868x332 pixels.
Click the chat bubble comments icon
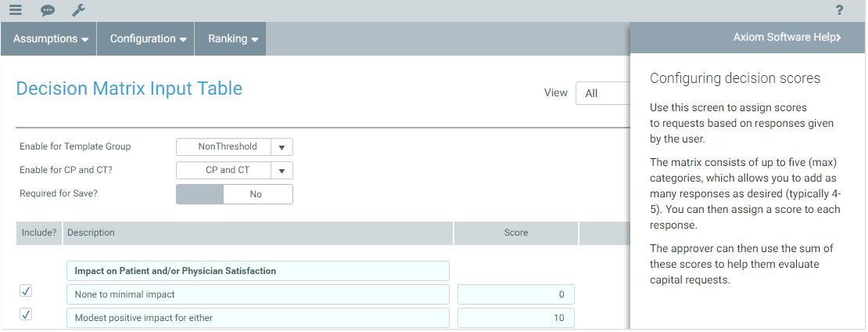pos(48,10)
